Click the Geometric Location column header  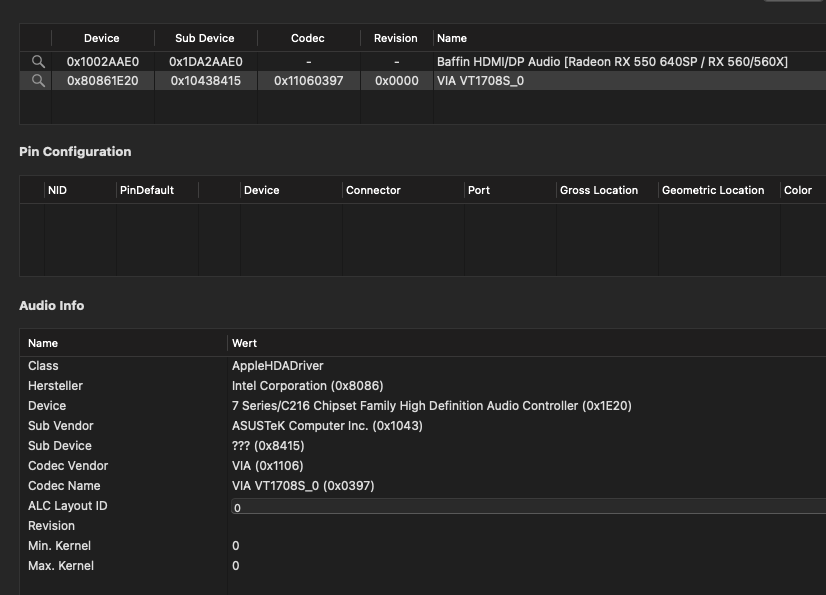pos(713,190)
